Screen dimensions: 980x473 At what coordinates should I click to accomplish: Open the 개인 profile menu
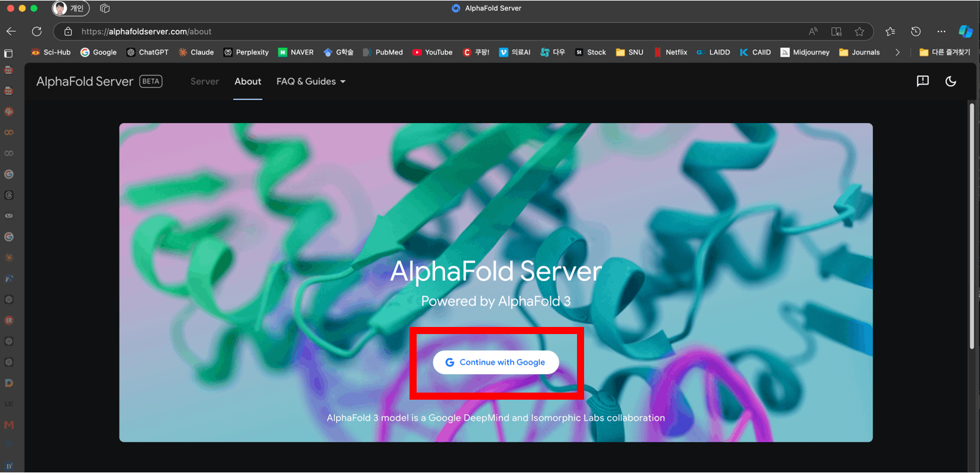pyautogui.click(x=71, y=8)
